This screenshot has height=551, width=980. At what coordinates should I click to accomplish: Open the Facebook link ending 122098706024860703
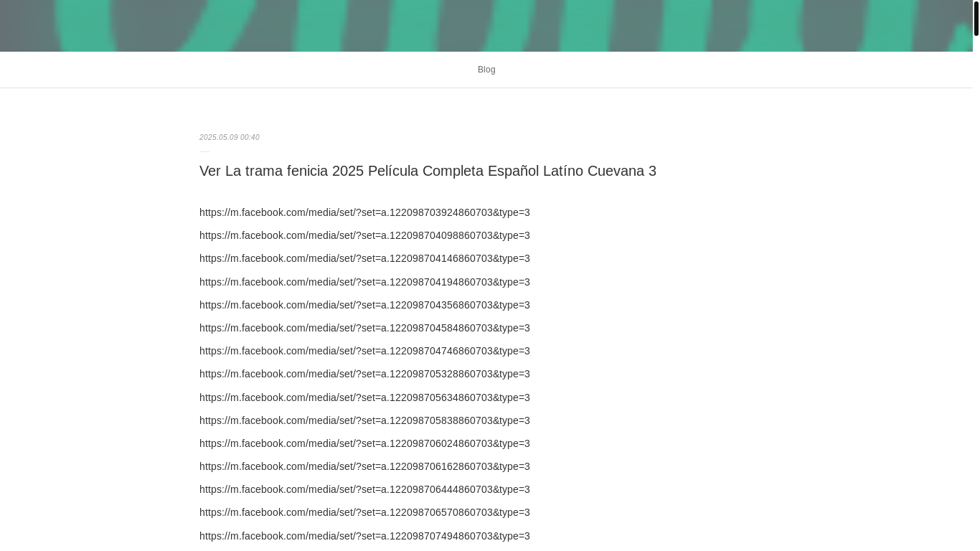point(364,443)
